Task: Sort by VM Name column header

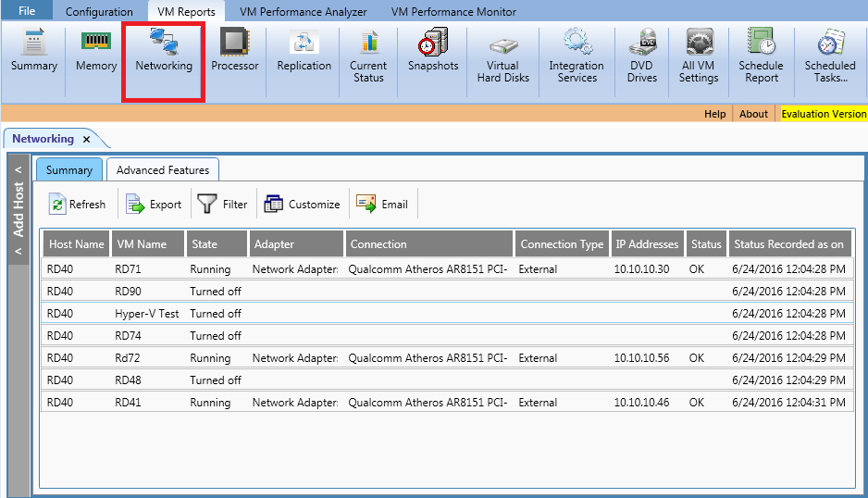Action: (148, 243)
